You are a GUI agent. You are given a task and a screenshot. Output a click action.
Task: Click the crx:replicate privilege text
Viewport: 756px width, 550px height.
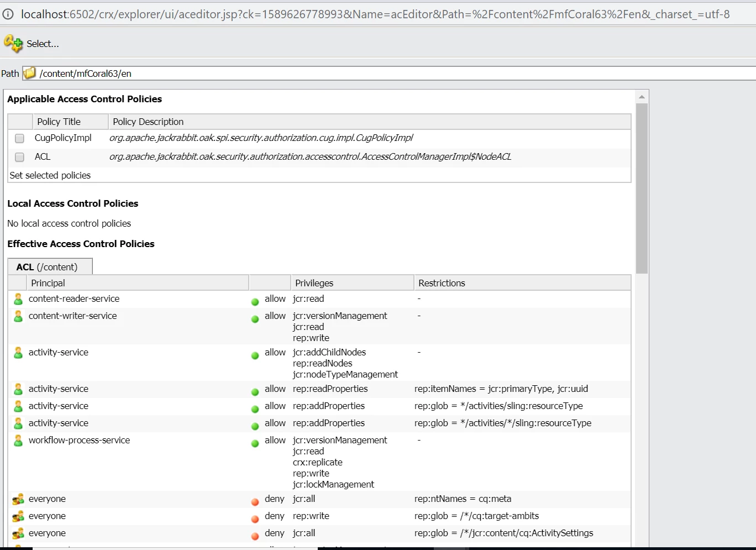[318, 462]
